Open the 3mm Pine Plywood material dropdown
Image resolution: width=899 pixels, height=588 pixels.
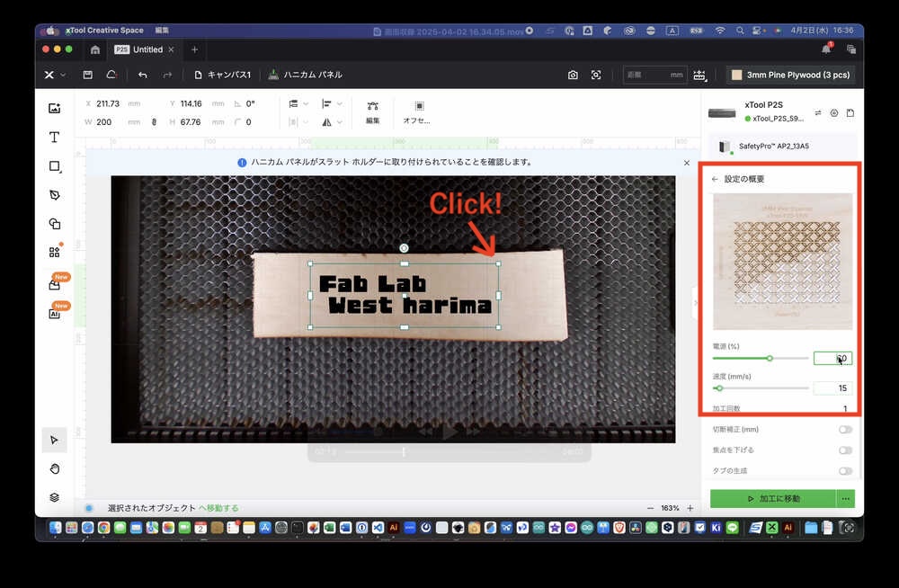790,75
